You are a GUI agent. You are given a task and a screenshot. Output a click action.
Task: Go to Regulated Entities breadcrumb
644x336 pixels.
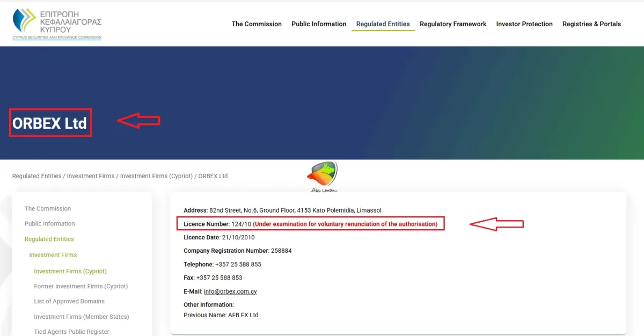pyautogui.click(x=36, y=176)
